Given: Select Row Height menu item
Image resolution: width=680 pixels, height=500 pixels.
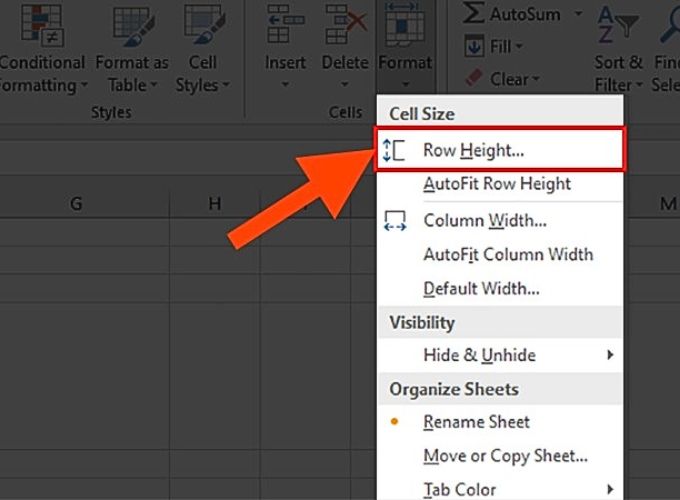Looking at the screenshot, I should click(500, 150).
